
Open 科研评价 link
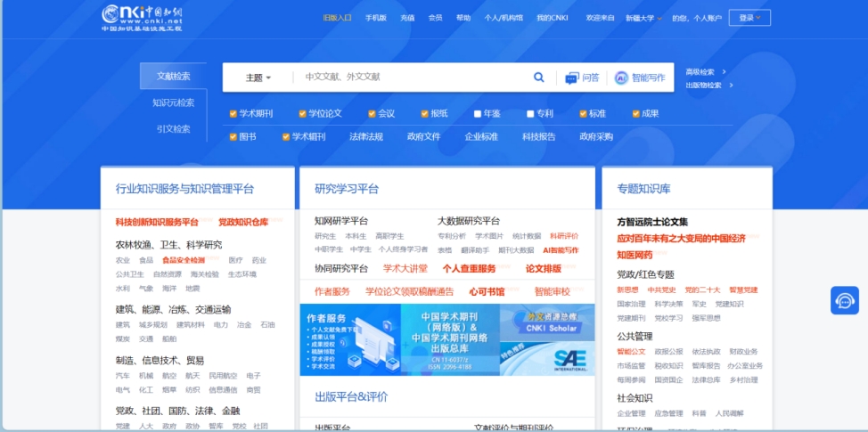(x=564, y=236)
